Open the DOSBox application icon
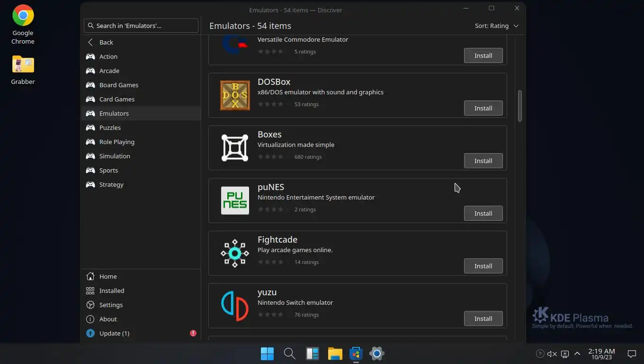 (x=235, y=95)
